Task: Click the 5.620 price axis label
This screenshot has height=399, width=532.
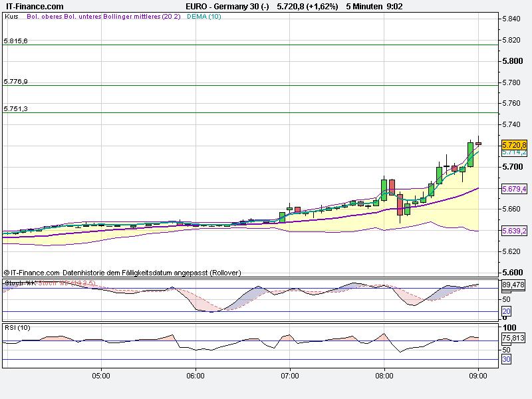Action: point(511,251)
